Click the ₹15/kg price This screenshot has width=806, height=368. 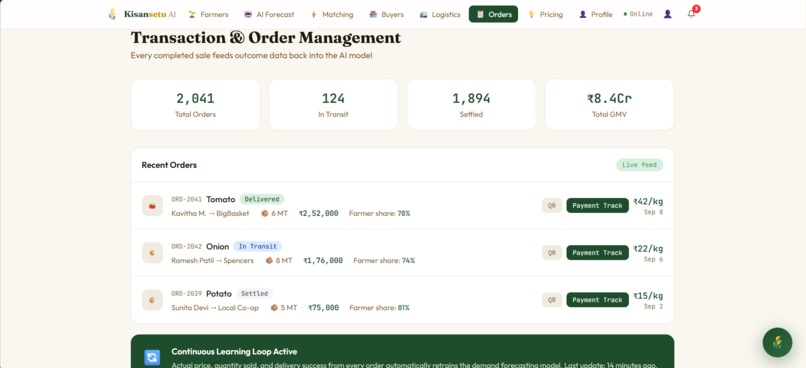[648, 296]
